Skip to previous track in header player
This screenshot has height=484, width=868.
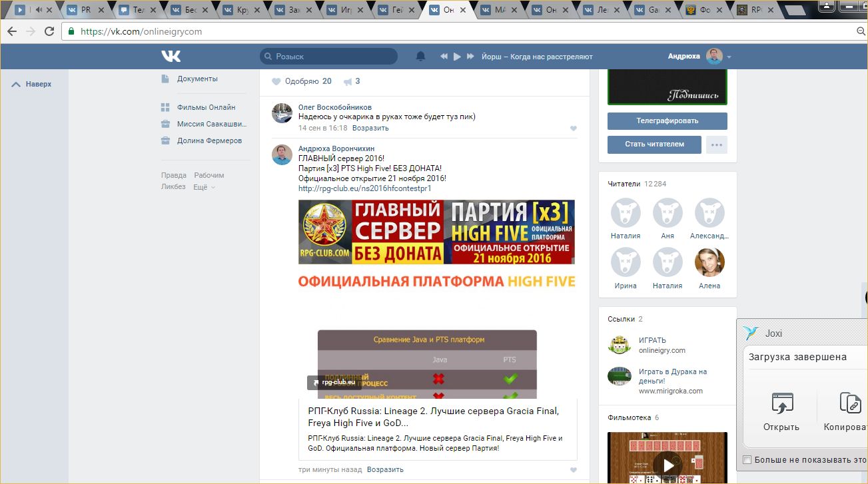point(444,57)
